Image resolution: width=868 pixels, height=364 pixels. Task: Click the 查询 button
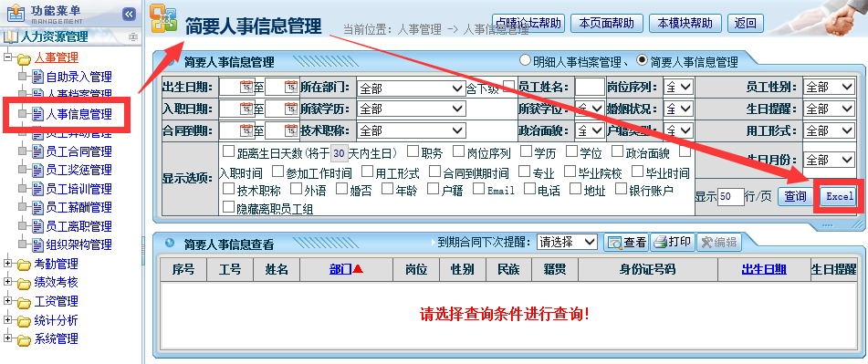coord(795,196)
